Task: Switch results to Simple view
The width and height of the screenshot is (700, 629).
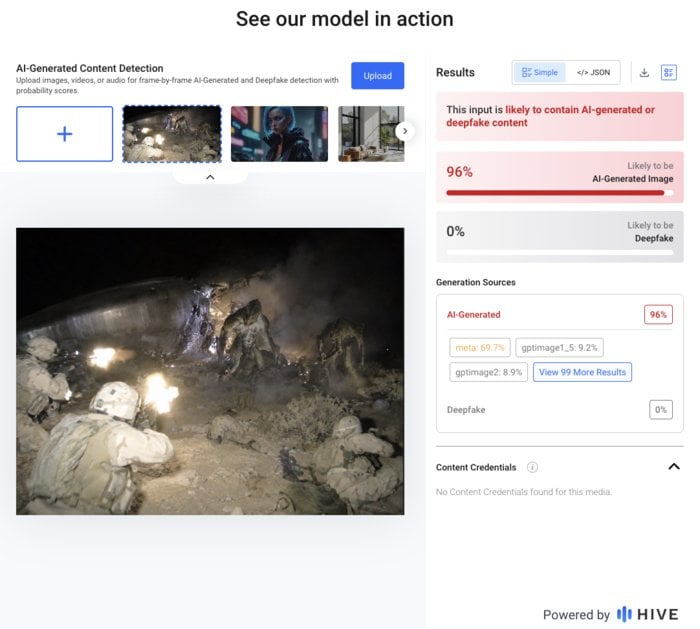Action: coord(540,72)
